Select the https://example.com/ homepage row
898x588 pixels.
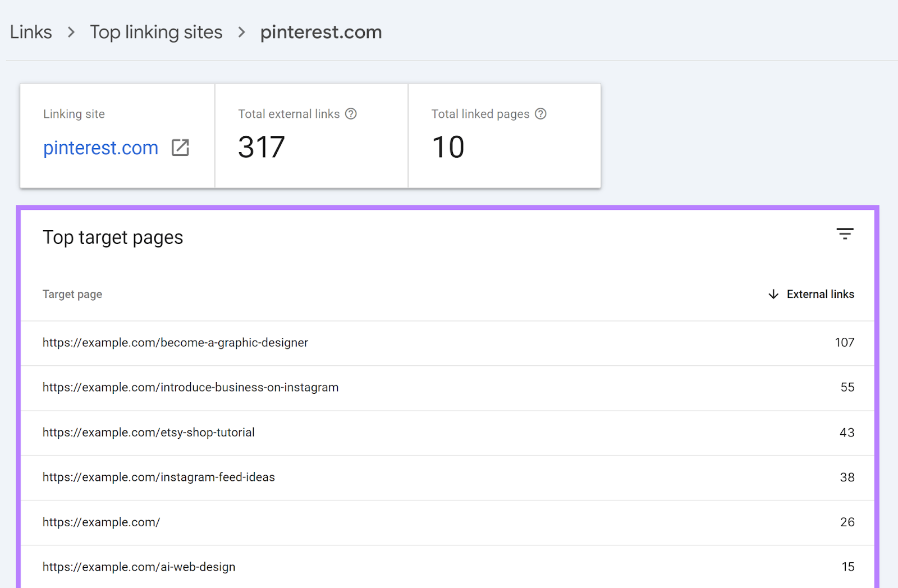click(x=102, y=522)
